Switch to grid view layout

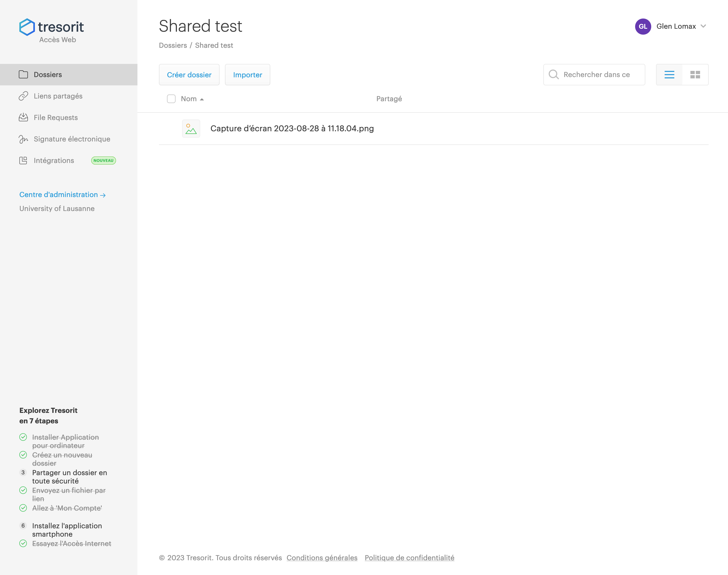click(695, 75)
